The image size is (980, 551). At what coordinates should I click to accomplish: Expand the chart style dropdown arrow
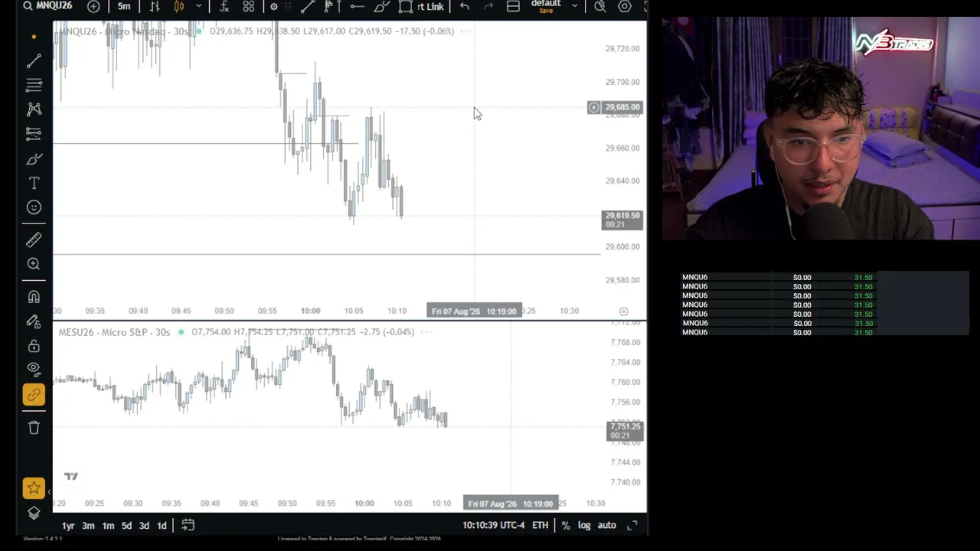pos(198,6)
